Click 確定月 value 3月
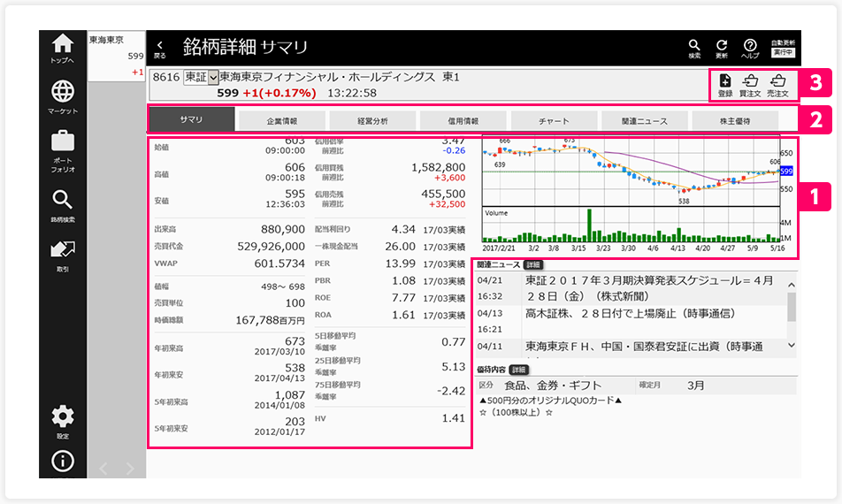The height and width of the screenshot is (504, 842). point(695,386)
